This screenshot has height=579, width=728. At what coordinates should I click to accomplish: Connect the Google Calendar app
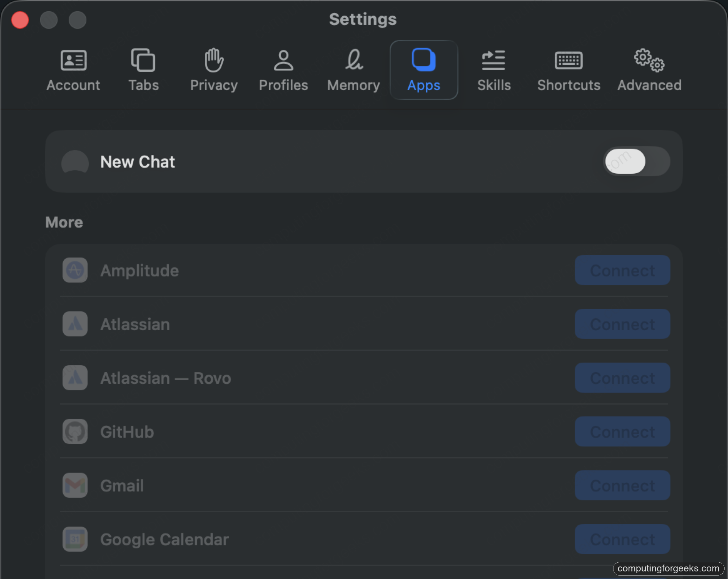pyautogui.click(x=622, y=540)
